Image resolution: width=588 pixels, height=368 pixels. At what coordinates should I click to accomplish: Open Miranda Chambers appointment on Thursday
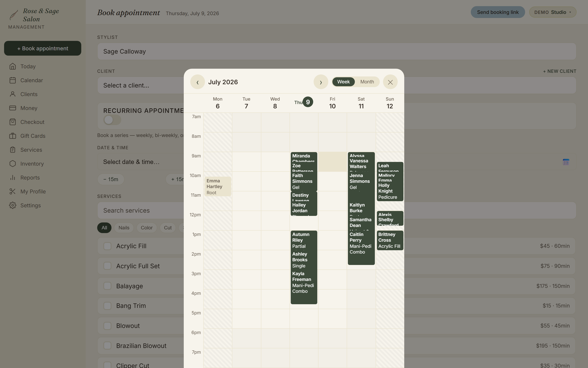pyautogui.click(x=304, y=157)
